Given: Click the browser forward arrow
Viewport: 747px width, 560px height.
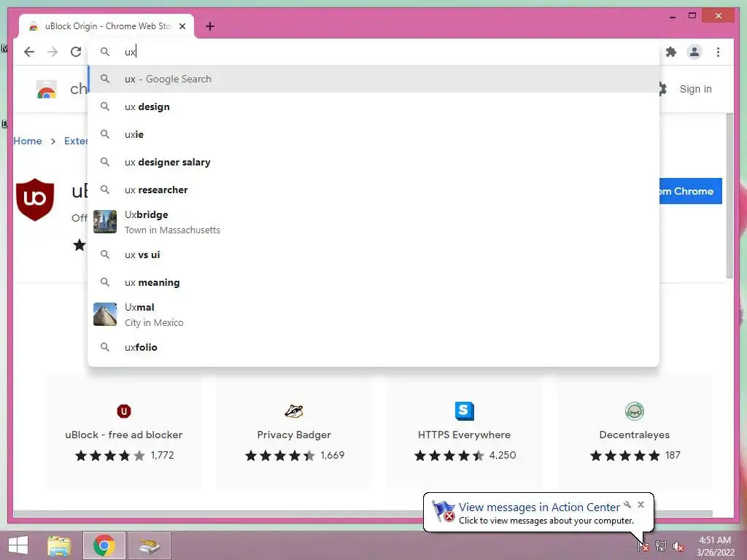Looking at the screenshot, I should tap(53, 52).
